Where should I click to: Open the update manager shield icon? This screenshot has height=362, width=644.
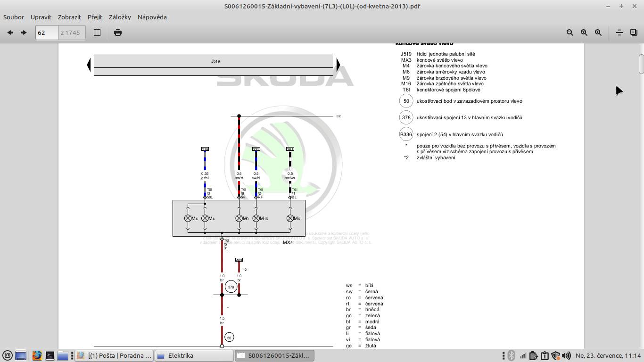tap(555, 355)
